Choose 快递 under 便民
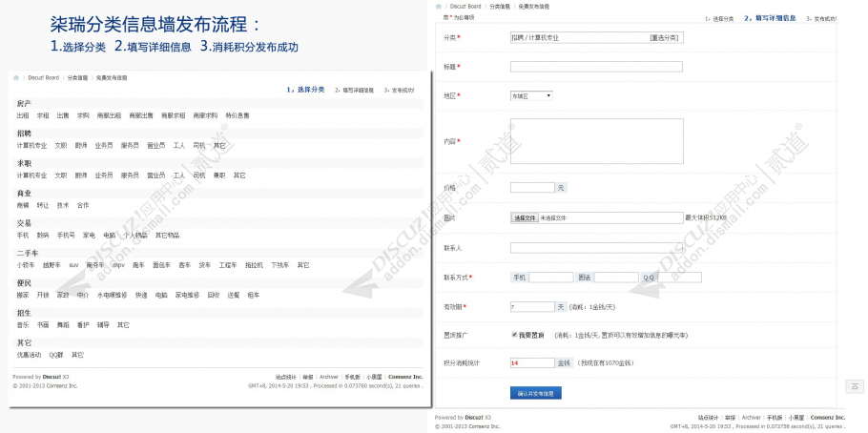868x433 pixels. 141,295
